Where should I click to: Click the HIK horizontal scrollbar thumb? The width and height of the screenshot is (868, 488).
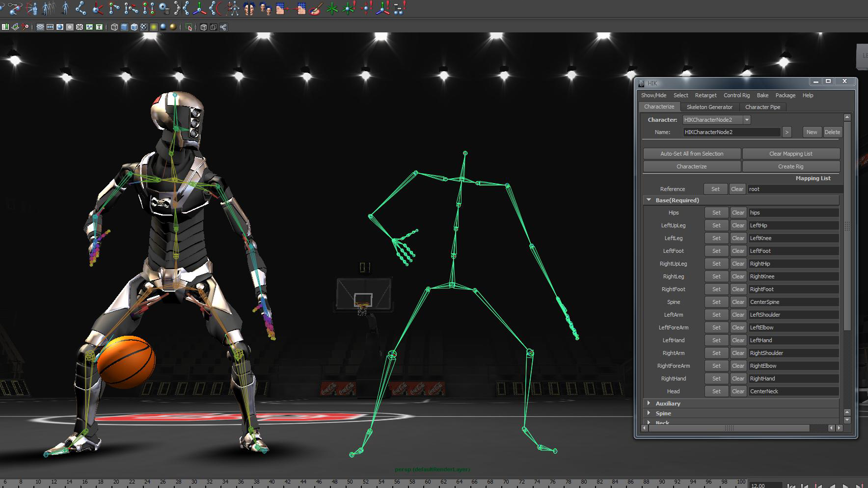click(x=729, y=428)
